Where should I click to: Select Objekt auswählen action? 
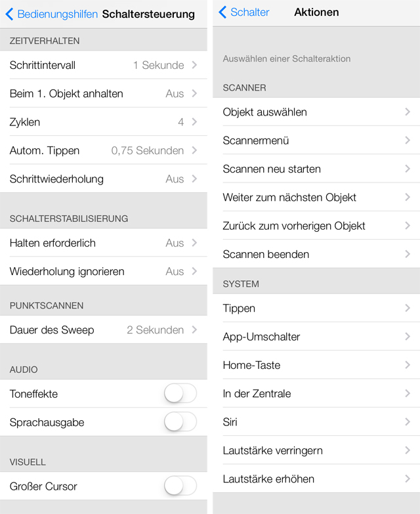pyautogui.click(x=316, y=112)
